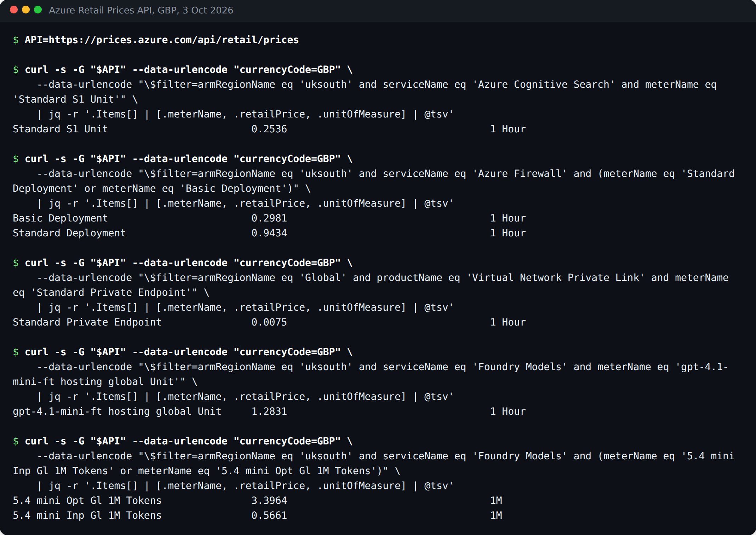756x535 pixels.
Task: Click the '1 Hour' unit beside 0.9434
Action: 508,233
